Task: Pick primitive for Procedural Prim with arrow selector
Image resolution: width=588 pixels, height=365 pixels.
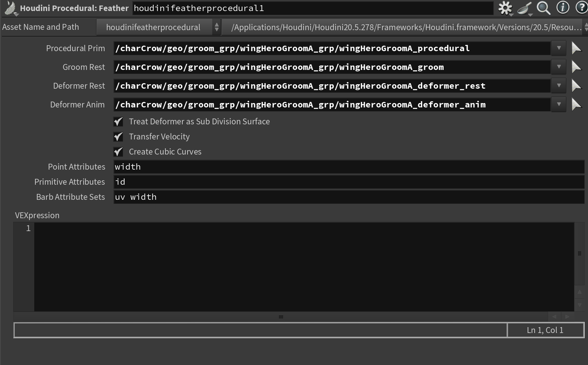Action: (x=576, y=48)
